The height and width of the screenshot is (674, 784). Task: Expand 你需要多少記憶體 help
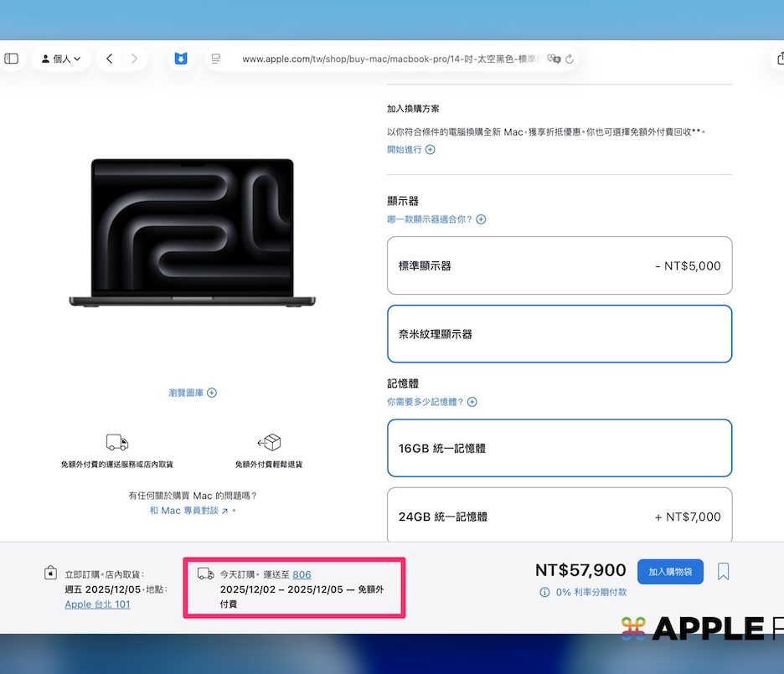(431, 402)
